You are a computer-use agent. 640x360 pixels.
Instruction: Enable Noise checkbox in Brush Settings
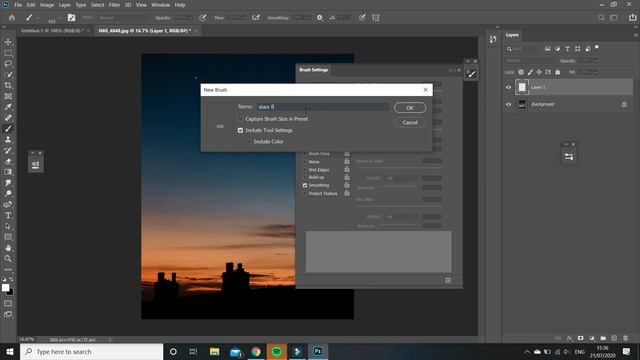click(x=305, y=162)
